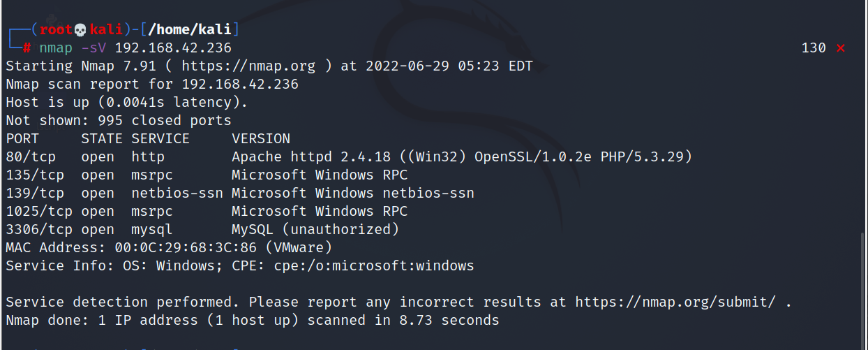Click the skull icon in the root prompt
Viewport: 868px width, 350px height.
[80, 30]
